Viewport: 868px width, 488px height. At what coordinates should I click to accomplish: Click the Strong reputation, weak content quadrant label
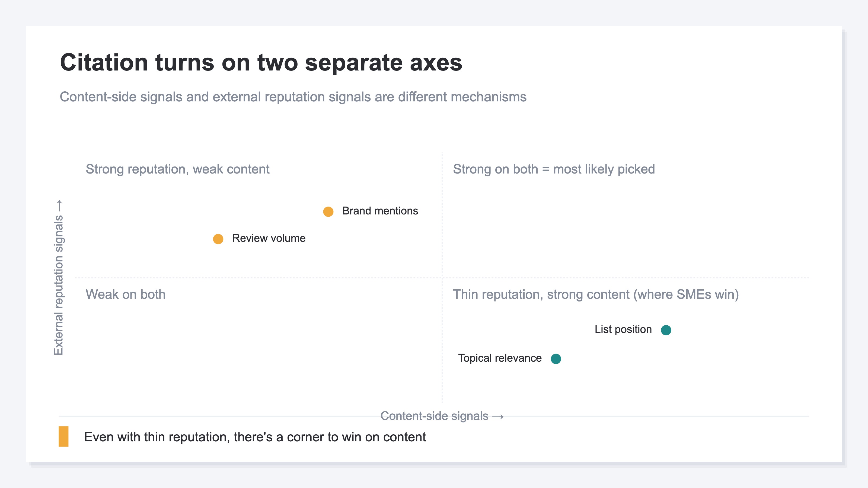pyautogui.click(x=178, y=169)
